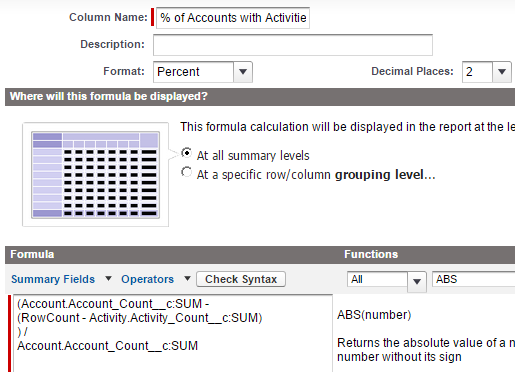Click the ABS(number) function description text
Screen dimensions: 515x372
[374, 315]
